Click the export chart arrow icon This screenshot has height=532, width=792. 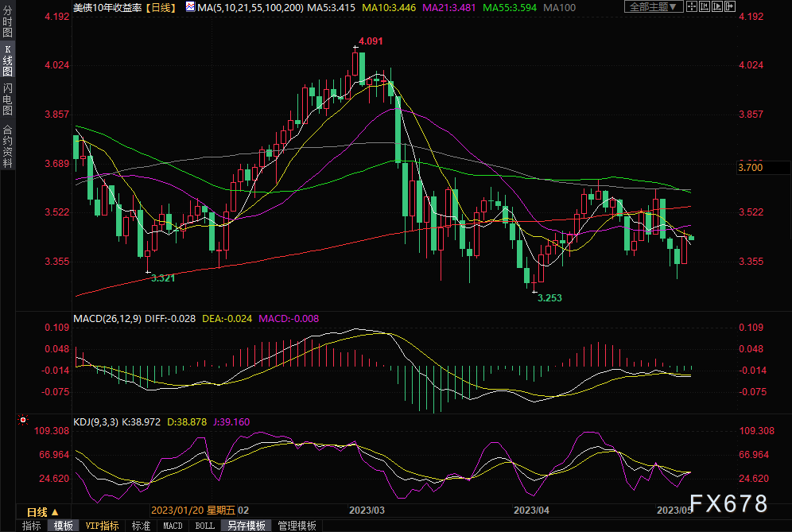pos(730,6)
